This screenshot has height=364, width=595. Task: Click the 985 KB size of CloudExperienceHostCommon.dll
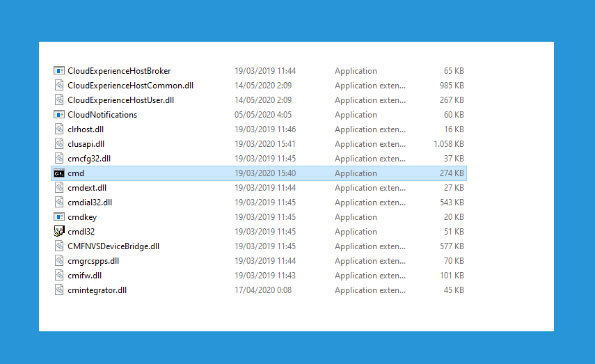[x=452, y=86]
